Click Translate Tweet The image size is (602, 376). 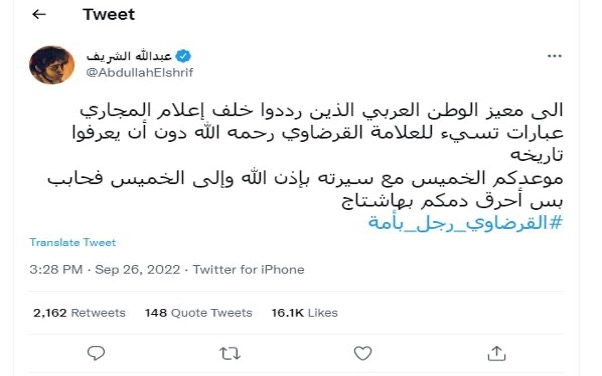point(73,242)
